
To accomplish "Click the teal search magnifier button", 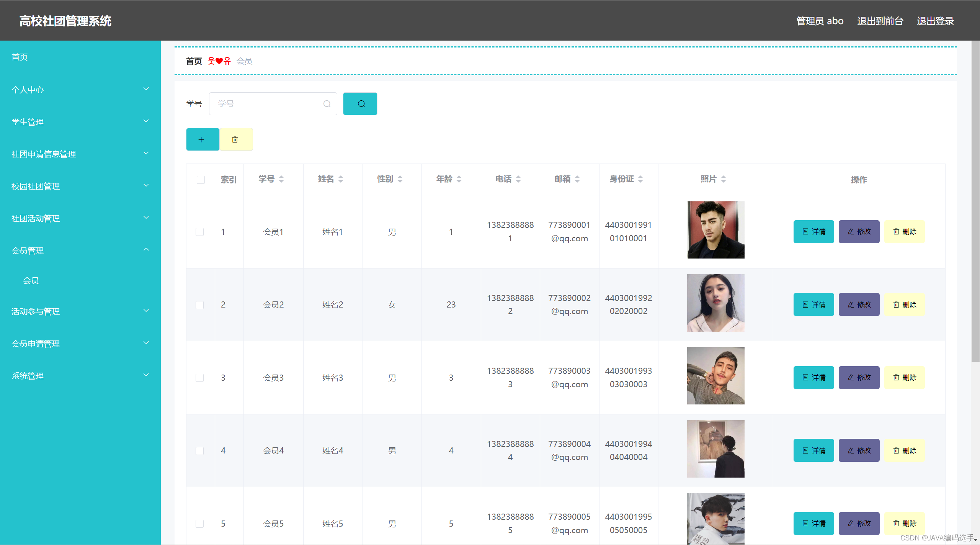I will (360, 104).
